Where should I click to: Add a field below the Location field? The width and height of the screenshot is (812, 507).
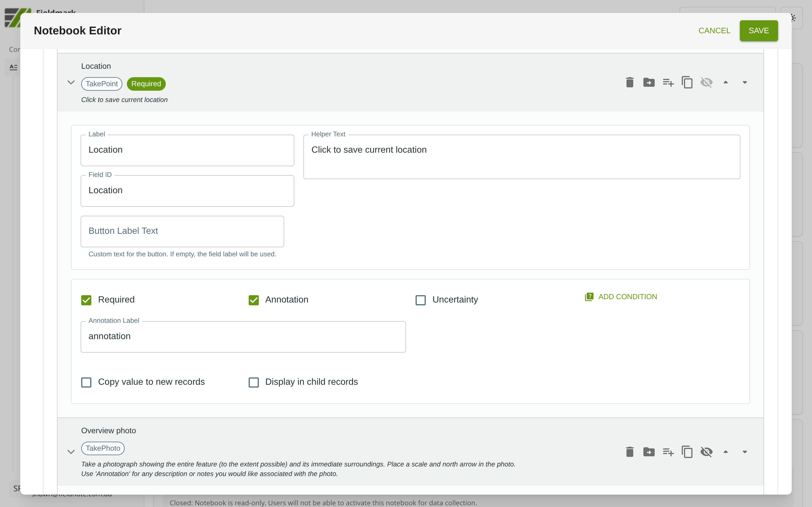tap(668, 83)
